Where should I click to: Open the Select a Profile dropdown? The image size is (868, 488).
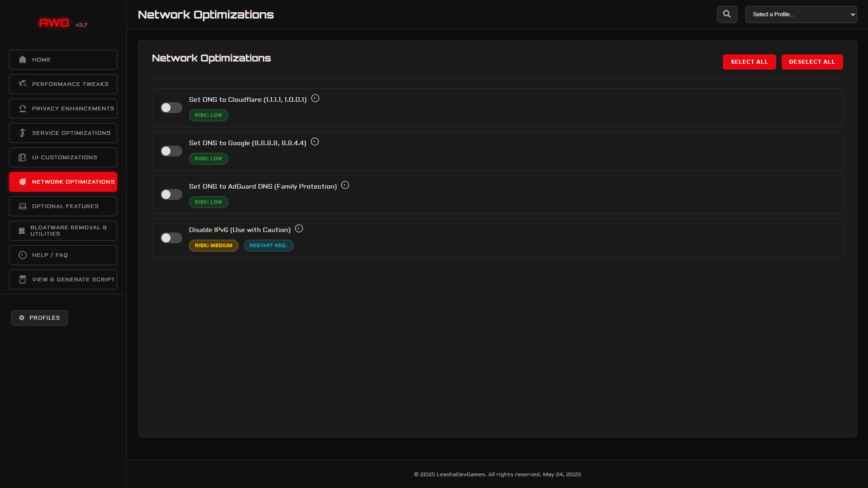click(801, 14)
